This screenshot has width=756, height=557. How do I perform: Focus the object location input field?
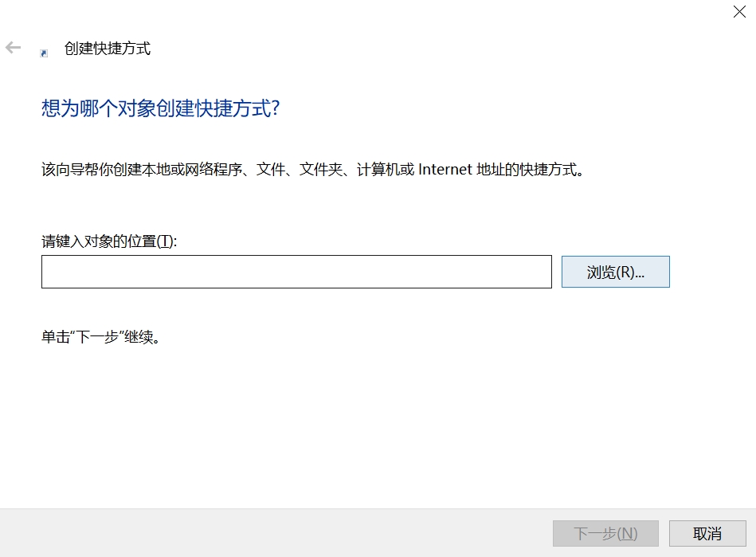point(296,272)
